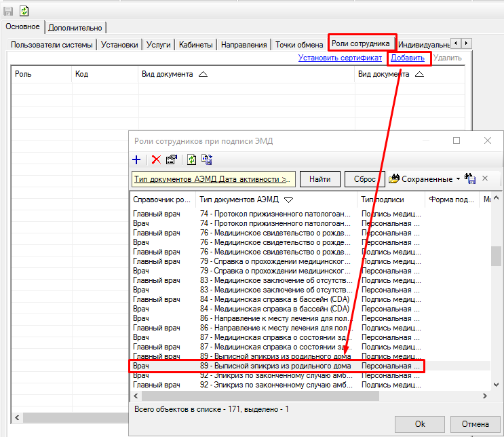Open the Услуги tab
This screenshot has width=504, height=437.
point(159,45)
